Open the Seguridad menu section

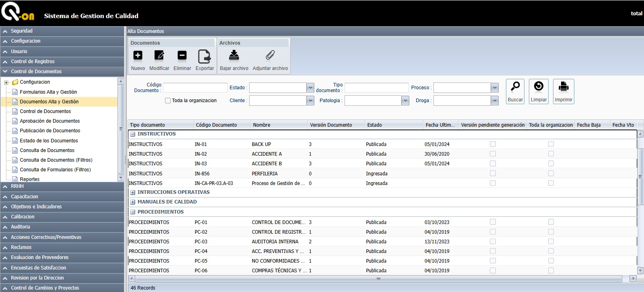(x=62, y=31)
